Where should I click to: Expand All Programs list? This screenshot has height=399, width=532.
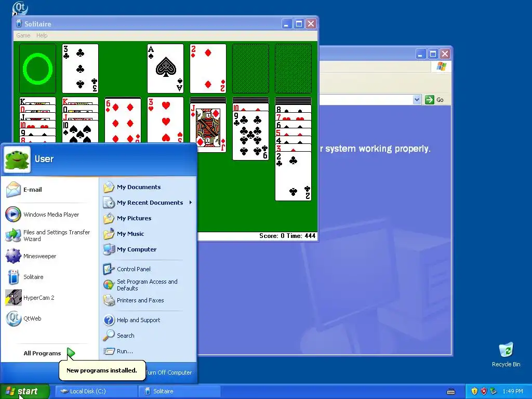(x=49, y=353)
